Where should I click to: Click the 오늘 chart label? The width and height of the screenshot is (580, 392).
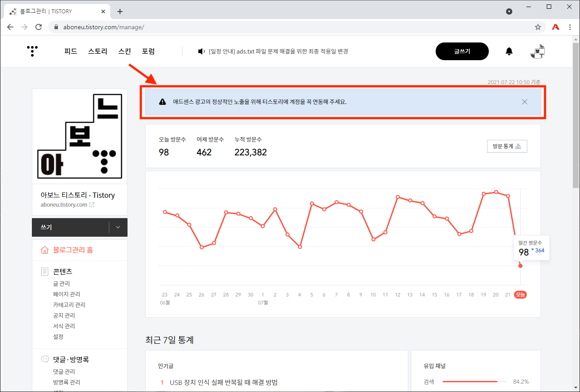click(520, 295)
